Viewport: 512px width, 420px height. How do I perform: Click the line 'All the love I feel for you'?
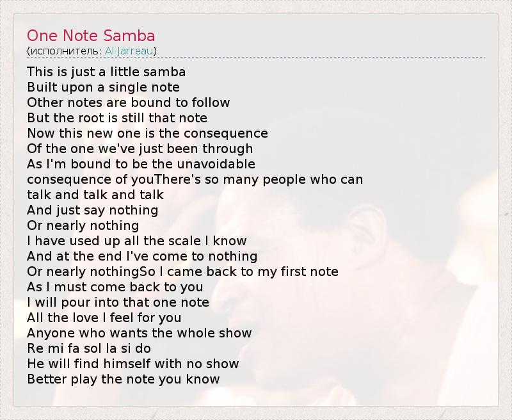point(104,318)
